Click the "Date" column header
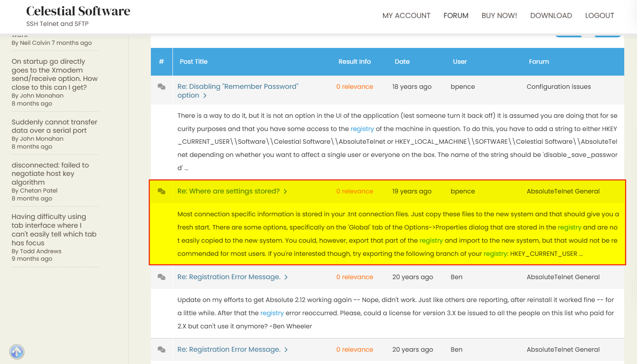637x364 pixels. point(402,62)
